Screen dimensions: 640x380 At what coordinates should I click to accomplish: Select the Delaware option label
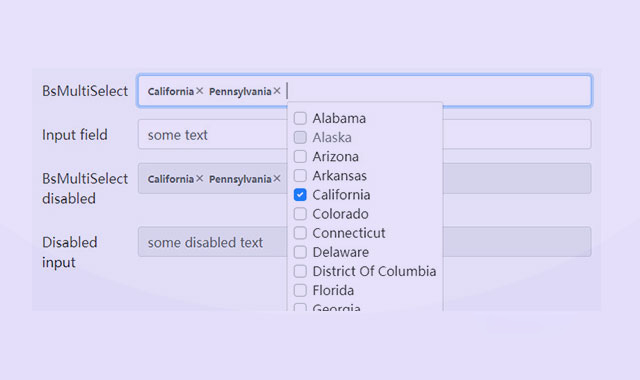click(340, 252)
